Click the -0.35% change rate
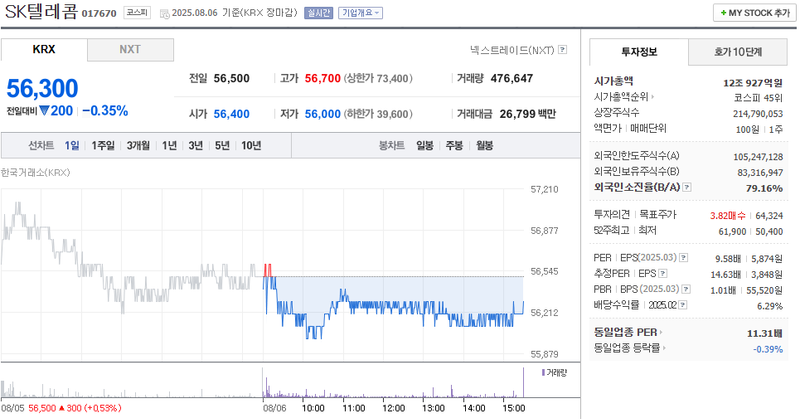Viewport: 800px width, 419px height. pyautogui.click(x=105, y=111)
